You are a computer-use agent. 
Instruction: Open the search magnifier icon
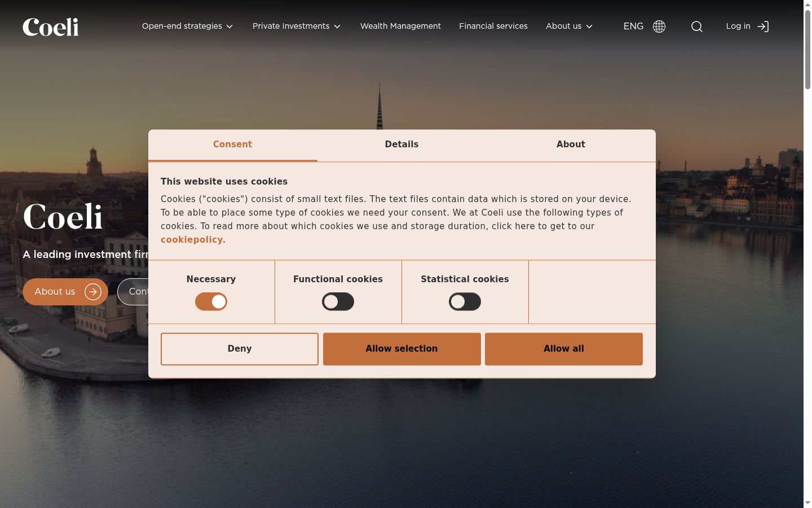pos(697,27)
